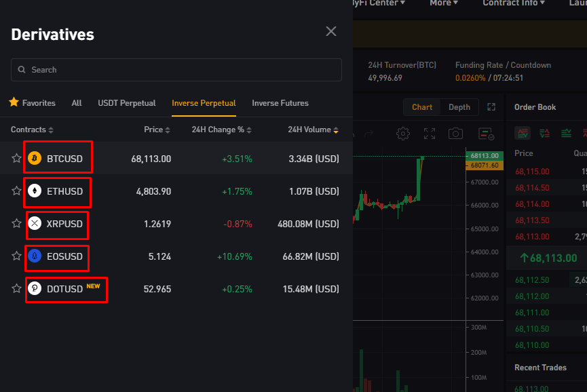Screen dimensions: 587x392
Task: Select the Inverse Perpetual tab
Action: 204,103
